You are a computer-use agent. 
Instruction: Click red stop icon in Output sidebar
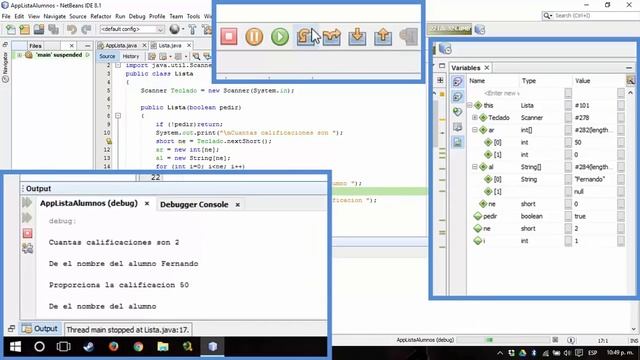27,233
